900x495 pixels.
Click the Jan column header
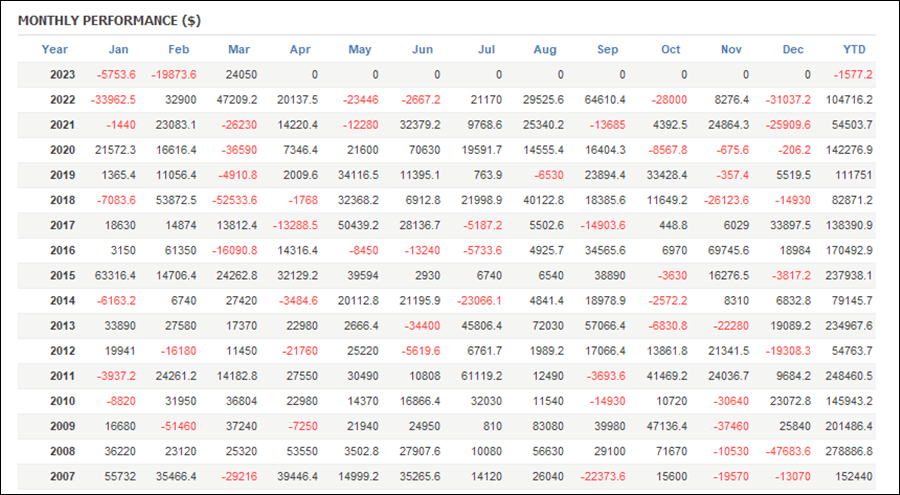[118, 49]
